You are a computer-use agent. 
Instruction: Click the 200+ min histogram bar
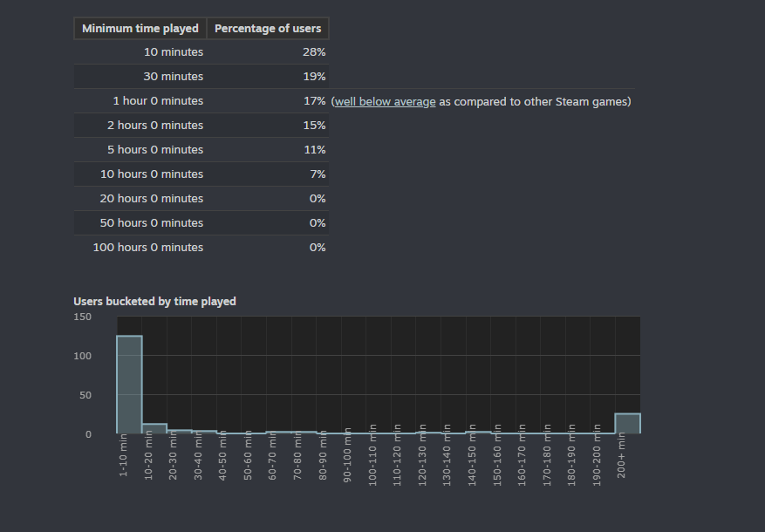click(627, 423)
